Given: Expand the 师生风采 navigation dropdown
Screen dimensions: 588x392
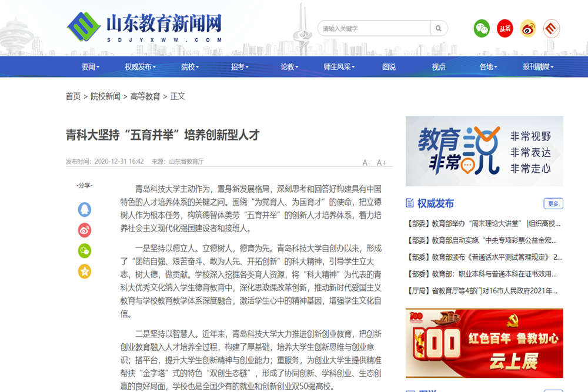Looking at the screenshot, I should [x=339, y=67].
